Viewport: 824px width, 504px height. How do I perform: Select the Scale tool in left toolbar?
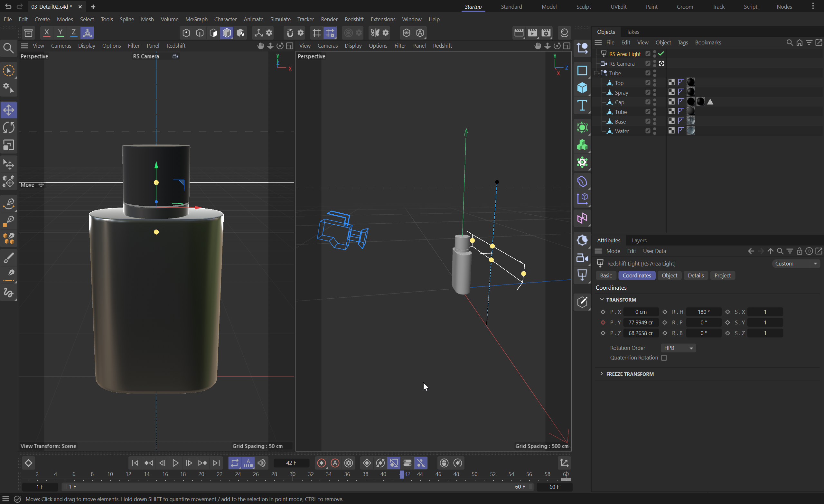(x=9, y=145)
